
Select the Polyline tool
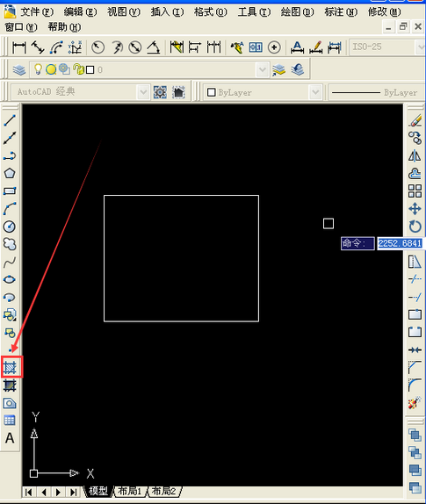pos(10,156)
